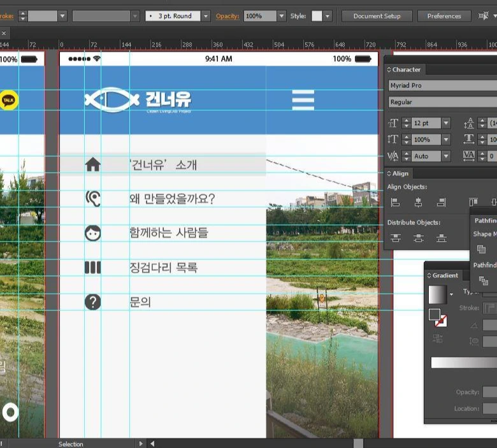
Task: Switch to the Gradient panel tab
Action: pos(445,275)
